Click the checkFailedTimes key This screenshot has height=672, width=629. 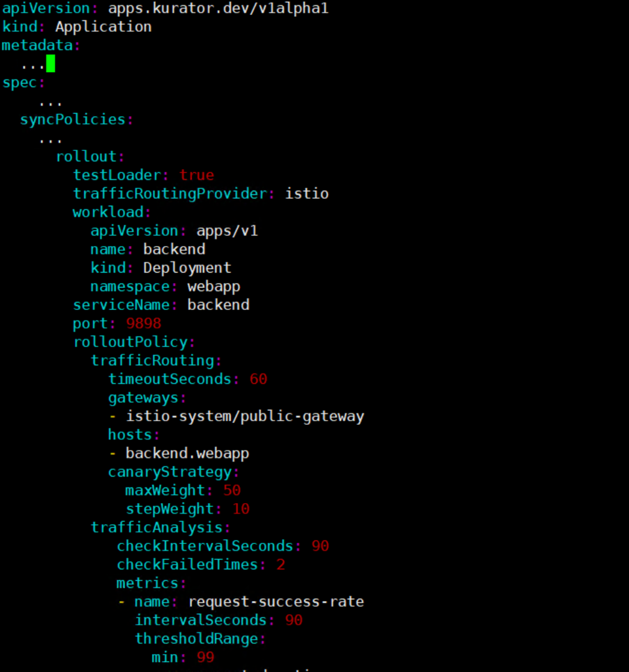pos(187,564)
